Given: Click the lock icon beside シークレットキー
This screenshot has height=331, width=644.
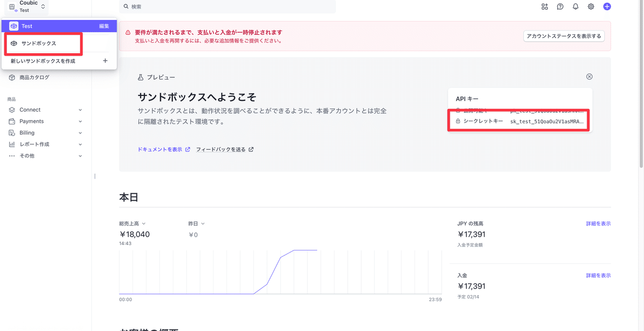Looking at the screenshot, I should point(458,121).
